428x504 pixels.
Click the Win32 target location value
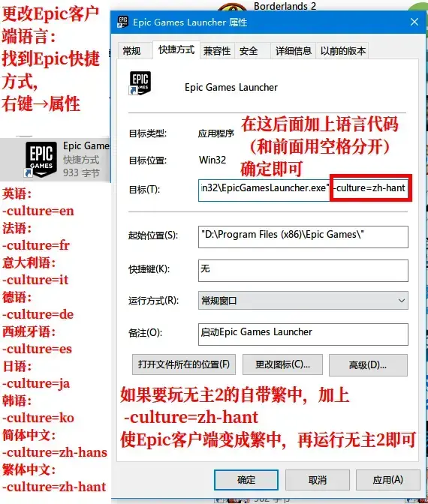click(212, 160)
